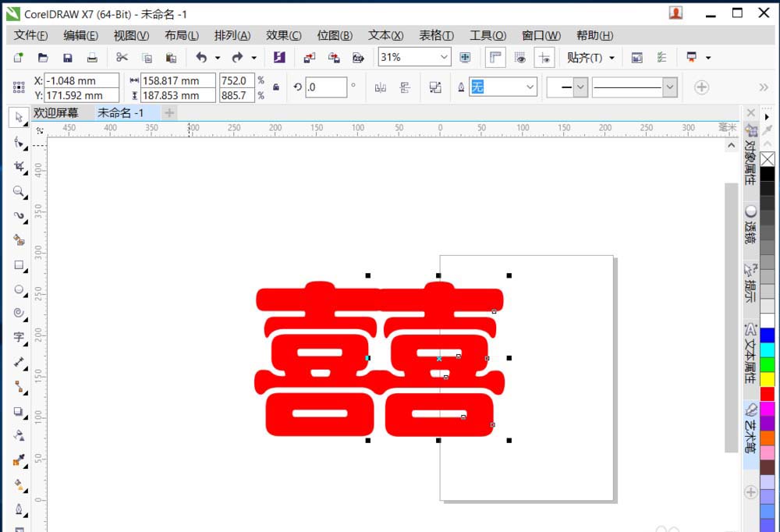Open the 编辑(E) menu
The height and width of the screenshot is (532, 780).
click(x=80, y=35)
